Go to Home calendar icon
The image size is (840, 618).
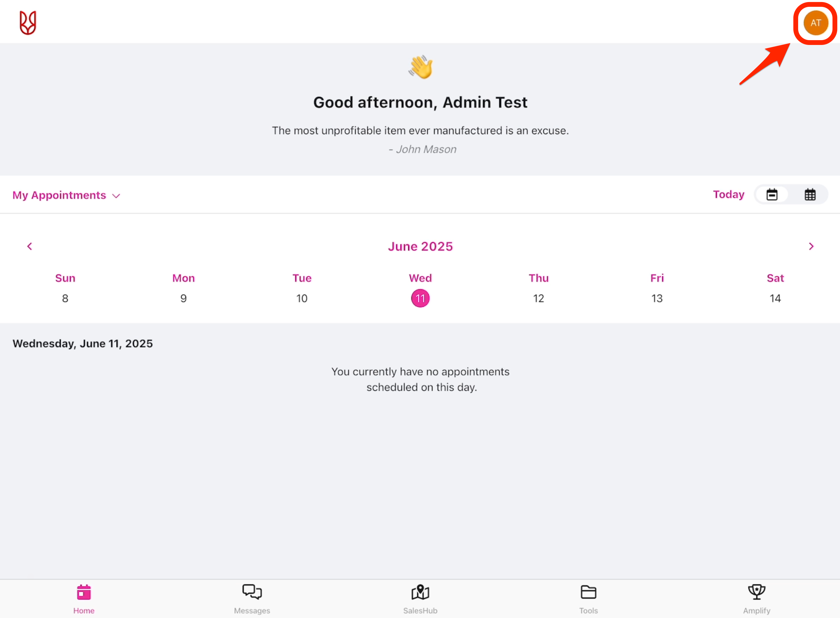click(x=84, y=593)
